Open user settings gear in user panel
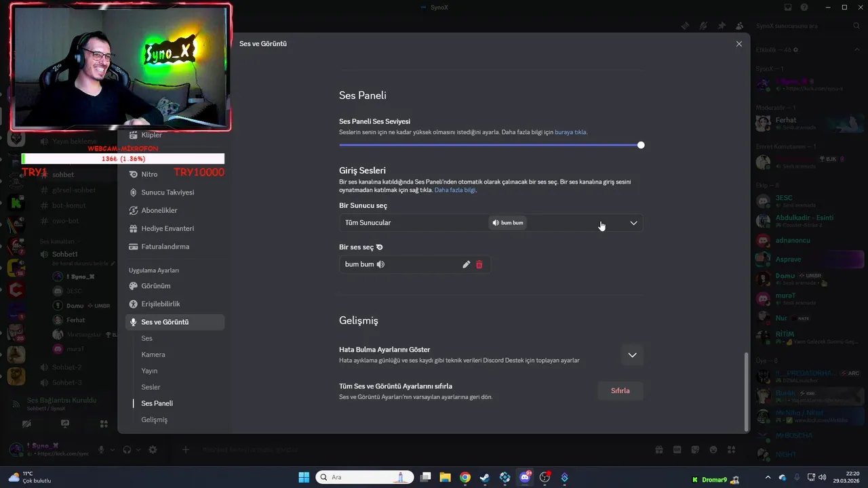868x488 pixels. [x=153, y=450]
